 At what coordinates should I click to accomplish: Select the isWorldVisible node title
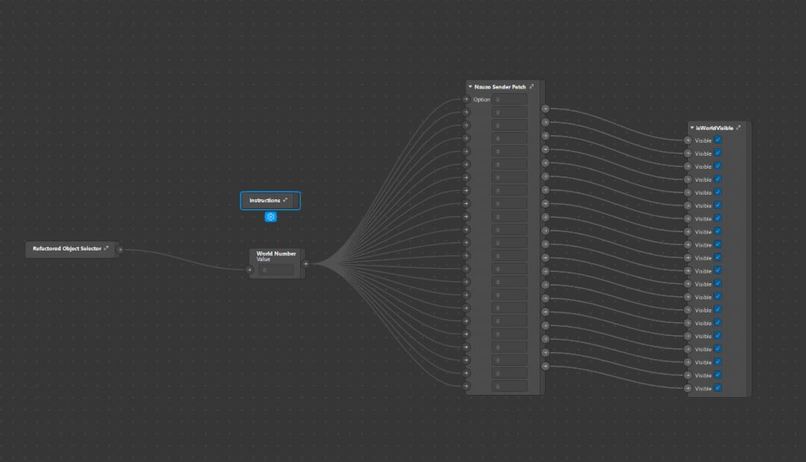click(x=715, y=128)
